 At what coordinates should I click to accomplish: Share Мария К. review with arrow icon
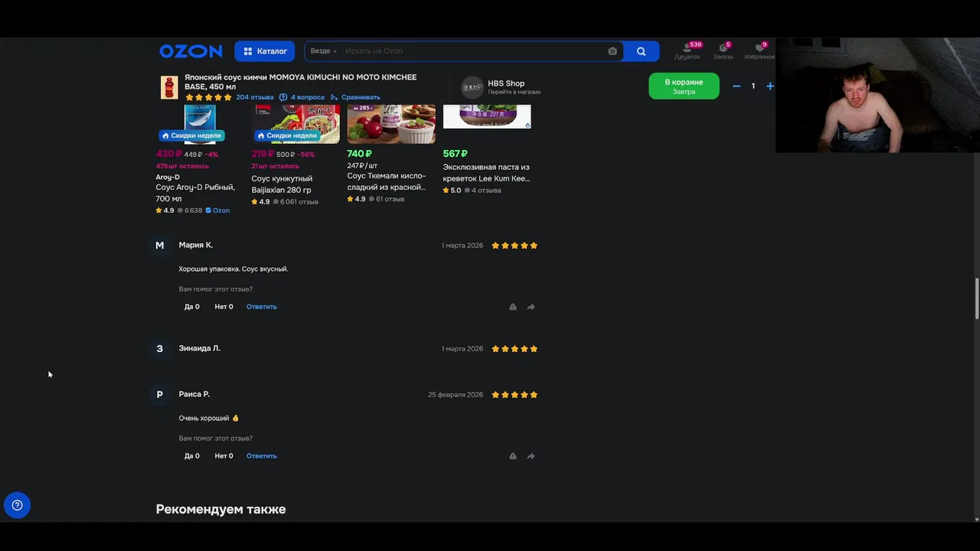pos(531,307)
